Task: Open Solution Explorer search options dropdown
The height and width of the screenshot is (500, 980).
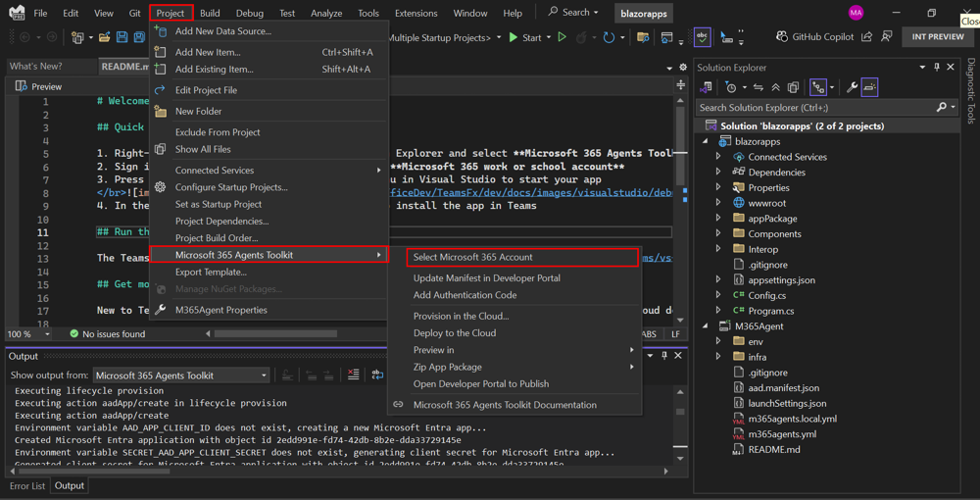Action: coord(953,108)
